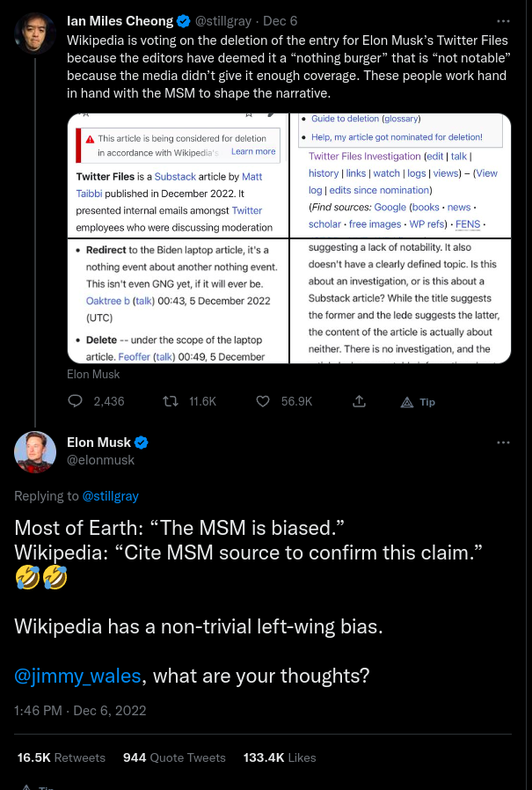Click the Dec 6 date on Ian's tweet
The height and width of the screenshot is (790, 532).
pyautogui.click(x=280, y=19)
